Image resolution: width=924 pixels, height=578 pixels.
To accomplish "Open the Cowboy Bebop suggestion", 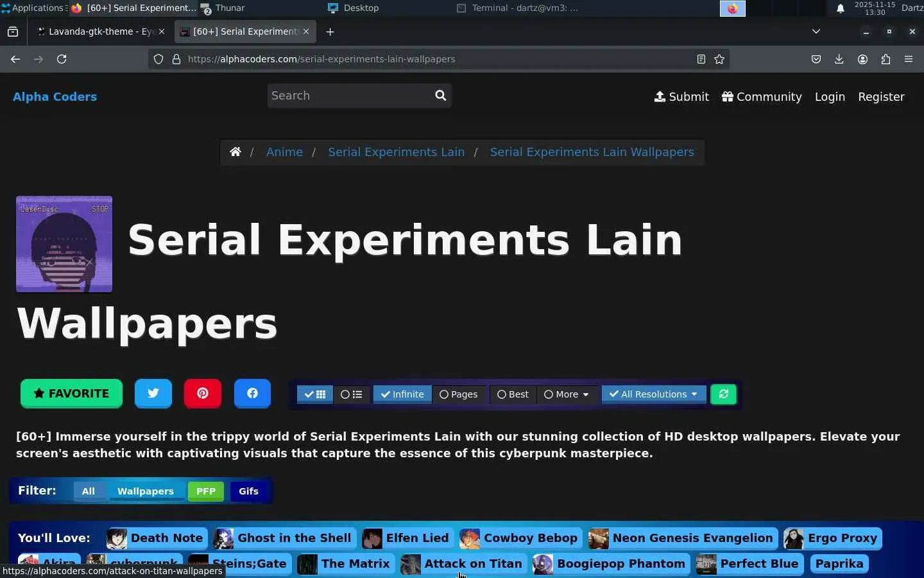I will click(x=520, y=538).
